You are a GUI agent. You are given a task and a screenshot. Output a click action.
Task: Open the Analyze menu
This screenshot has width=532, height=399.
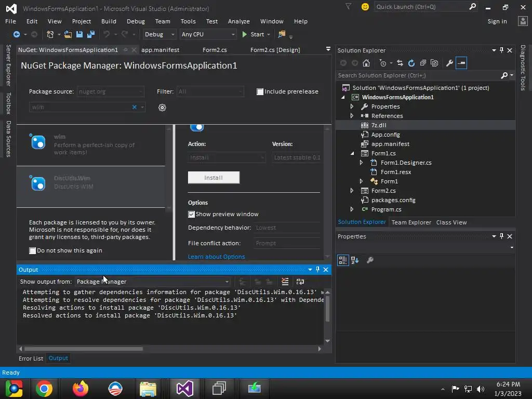[x=239, y=21]
